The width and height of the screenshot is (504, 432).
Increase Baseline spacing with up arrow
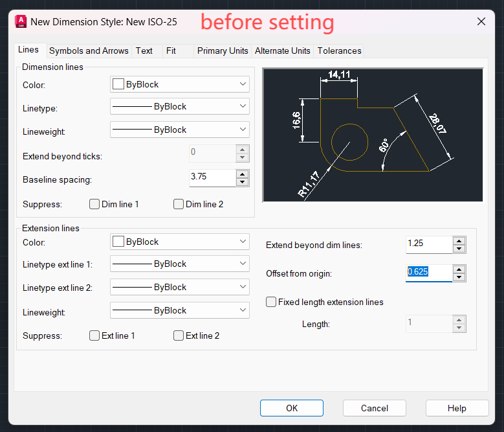(x=242, y=174)
